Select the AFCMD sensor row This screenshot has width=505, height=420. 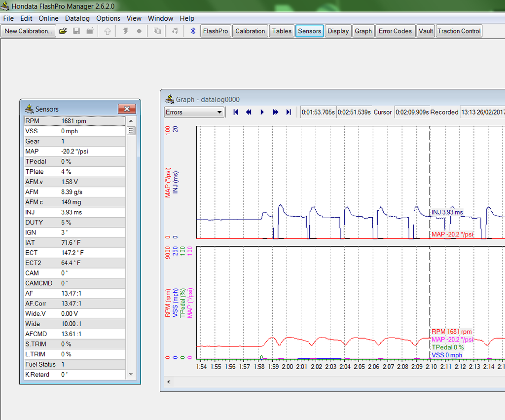(75, 334)
